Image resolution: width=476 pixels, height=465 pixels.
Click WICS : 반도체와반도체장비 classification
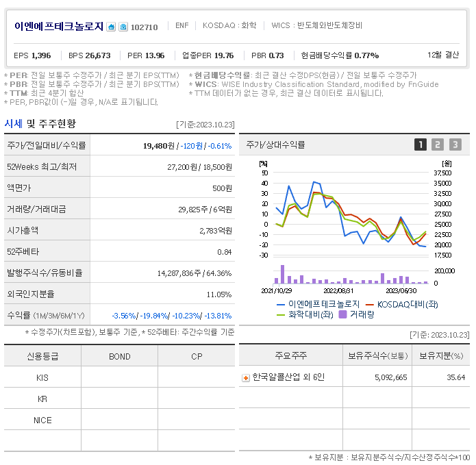pos(317,25)
